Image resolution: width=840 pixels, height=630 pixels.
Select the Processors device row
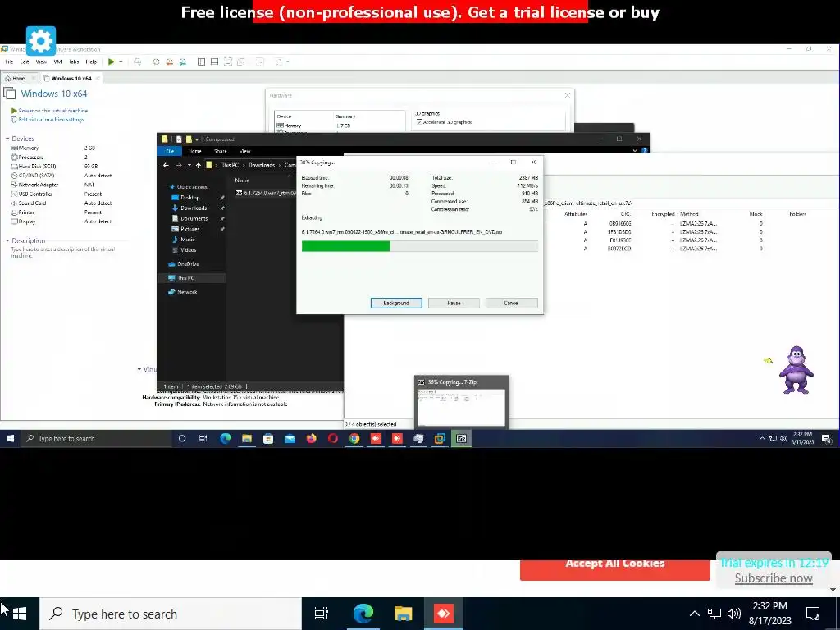tap(61, 157)
